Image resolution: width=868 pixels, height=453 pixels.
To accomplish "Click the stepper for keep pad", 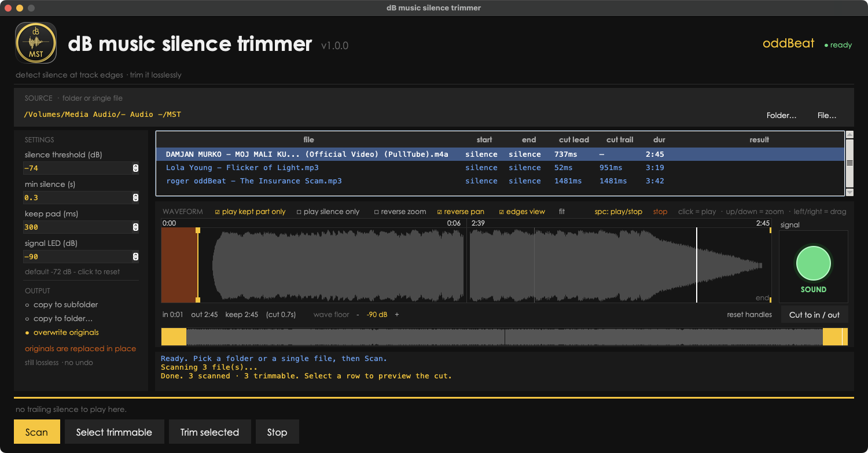I will [135, 227].
